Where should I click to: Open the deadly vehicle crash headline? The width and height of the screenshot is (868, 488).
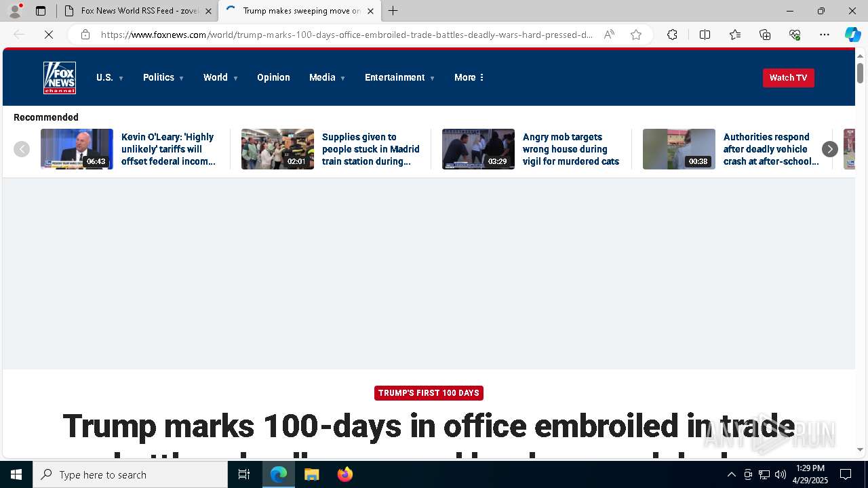(771, 149)
